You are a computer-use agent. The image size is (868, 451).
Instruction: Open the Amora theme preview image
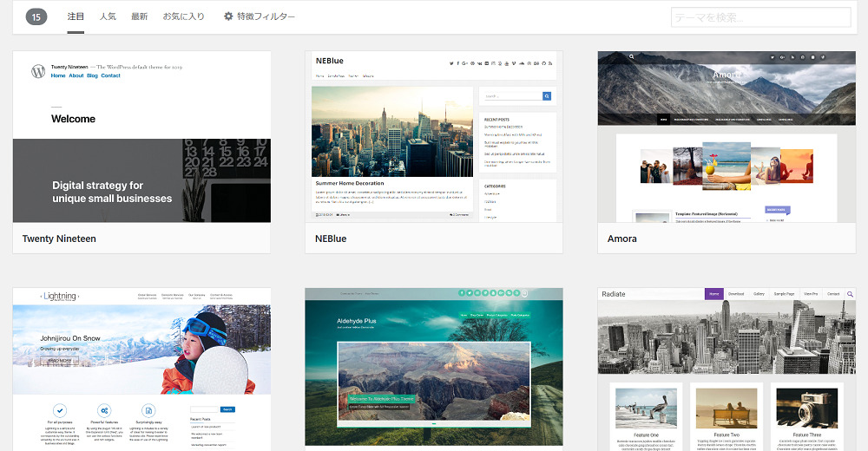pos(726,137)
